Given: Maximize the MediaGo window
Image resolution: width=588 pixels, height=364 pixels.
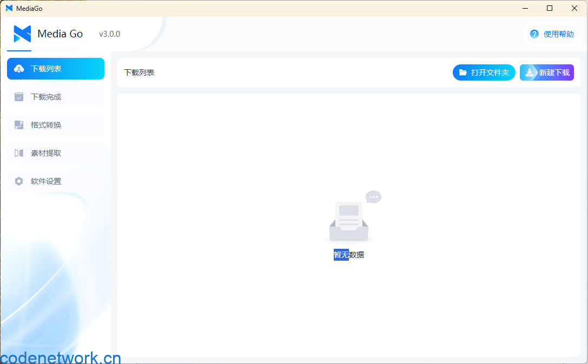Looking at the screenshot, I should coord(550,8).
